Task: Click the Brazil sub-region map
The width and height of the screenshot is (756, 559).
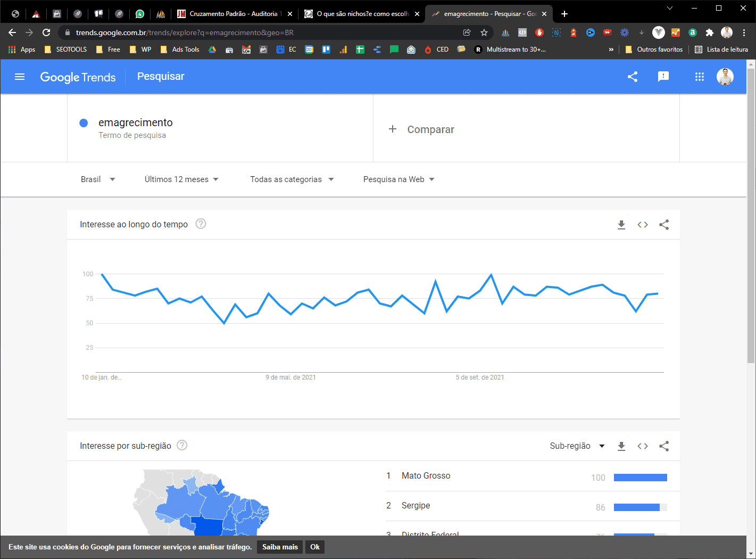Action: tap(201, 503)
